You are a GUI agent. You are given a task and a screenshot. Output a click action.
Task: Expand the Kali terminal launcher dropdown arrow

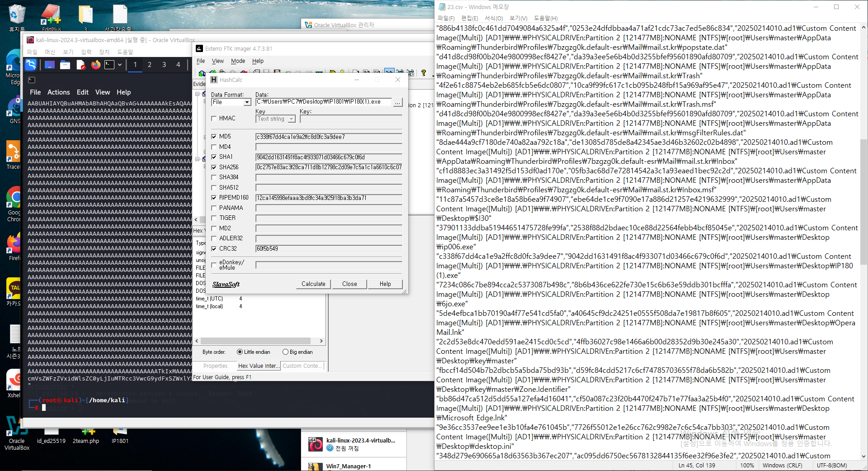point(120,65)
